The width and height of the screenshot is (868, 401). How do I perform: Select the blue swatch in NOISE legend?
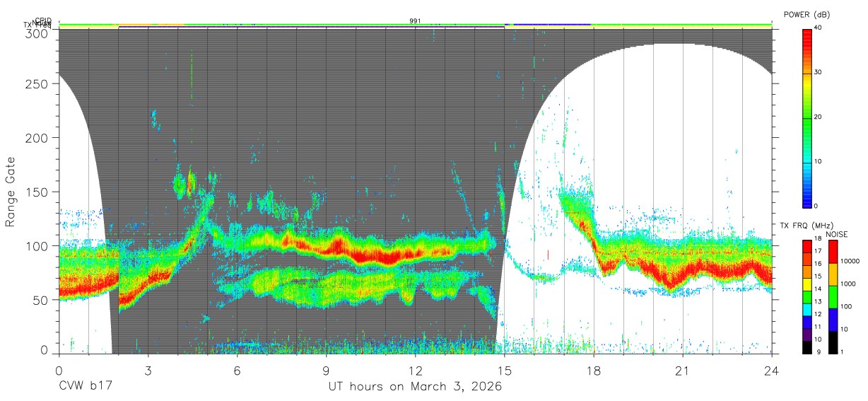tap(833, 318)
